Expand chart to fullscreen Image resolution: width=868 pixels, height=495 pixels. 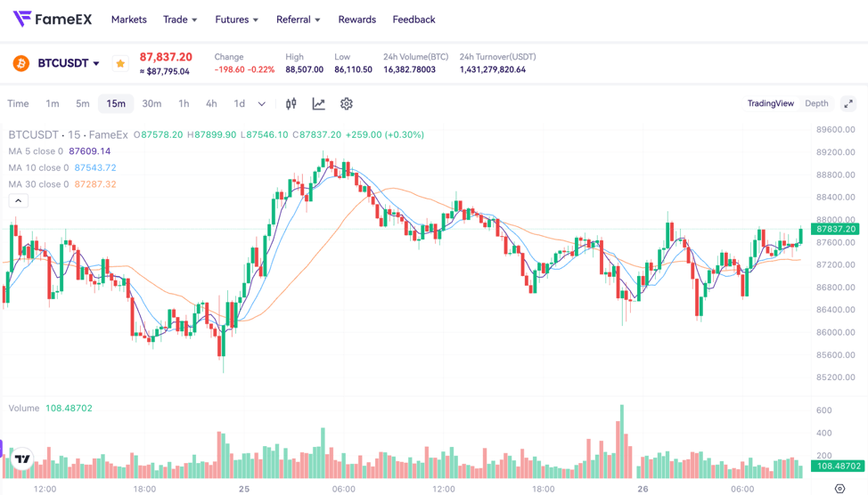(848, 104)
